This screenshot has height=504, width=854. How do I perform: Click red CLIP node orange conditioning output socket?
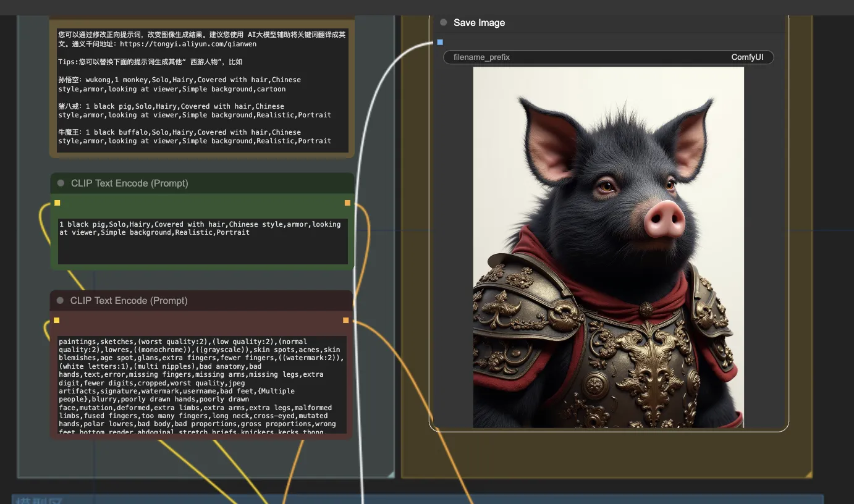345,320
